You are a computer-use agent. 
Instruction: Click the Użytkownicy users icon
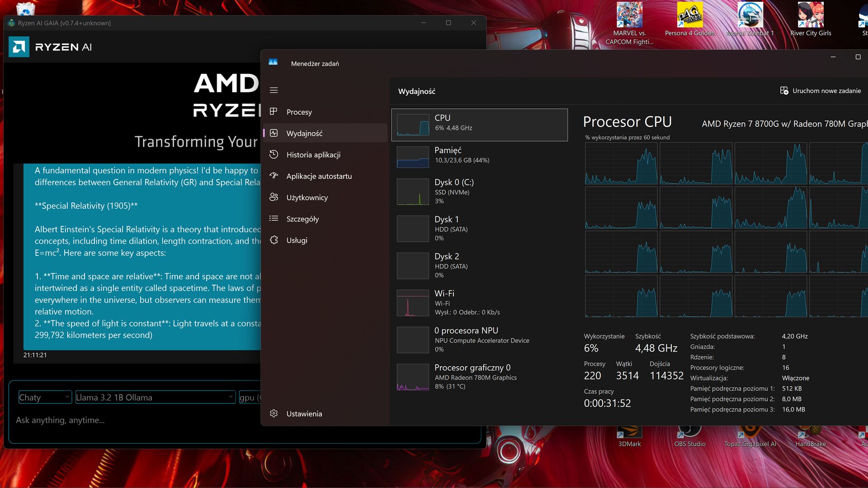[274, 197]
